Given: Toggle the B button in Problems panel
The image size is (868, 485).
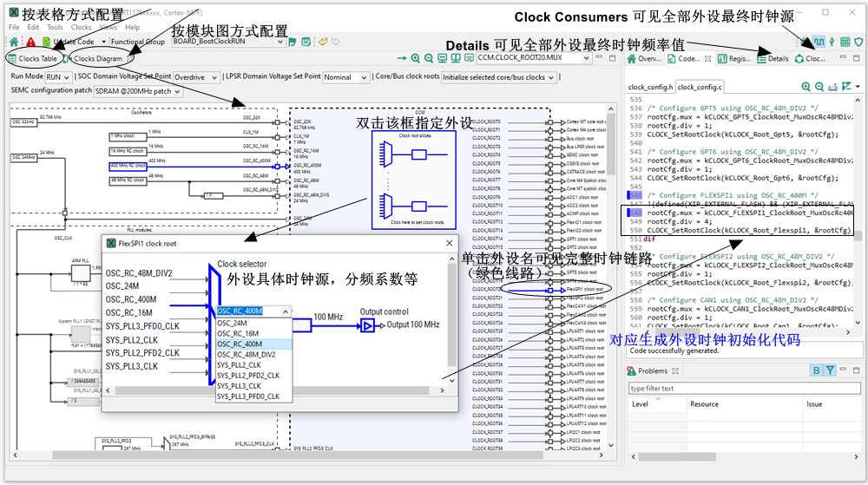Looking at the screenshot, I should (x=816, y=370).
